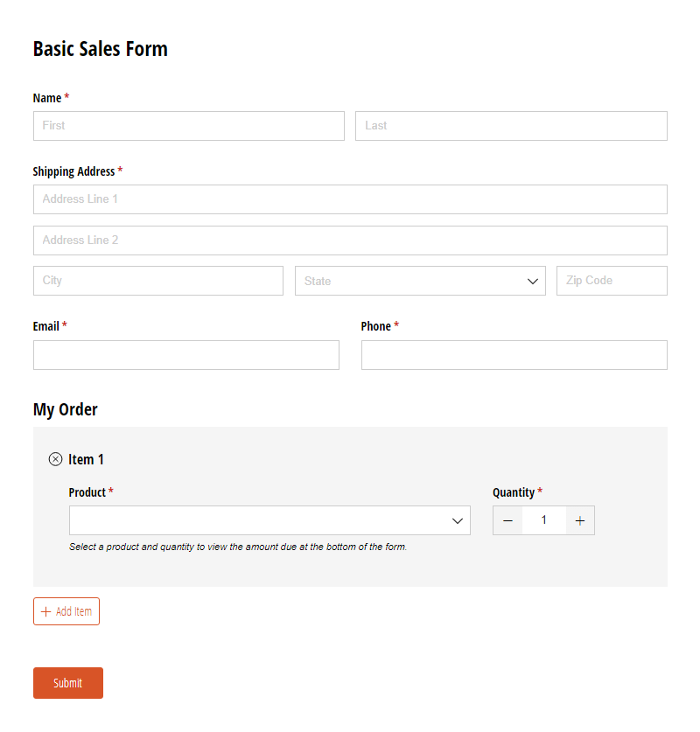Click the Phone input field

514,355
